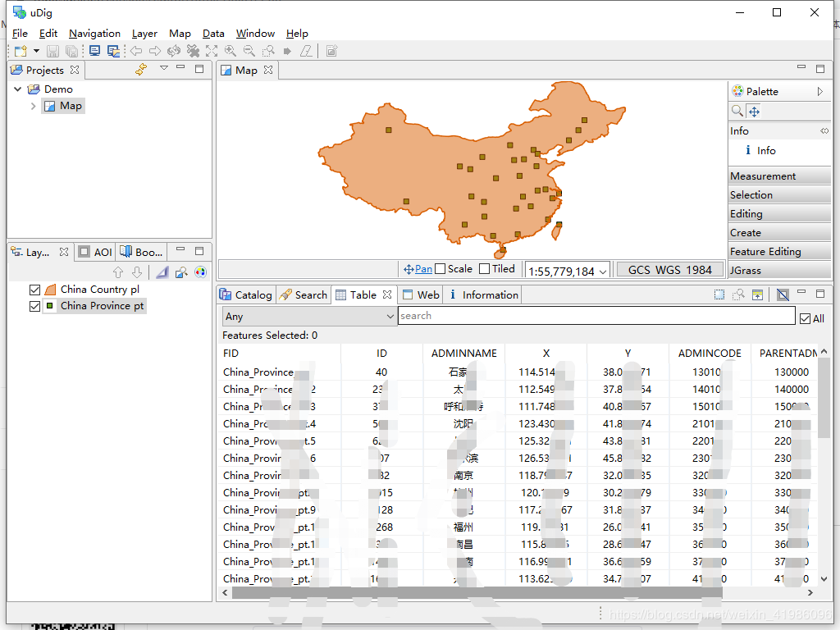840x630 pixels.
Task: Click the mylar transparency icon in Layers
Action: point(162,272)
